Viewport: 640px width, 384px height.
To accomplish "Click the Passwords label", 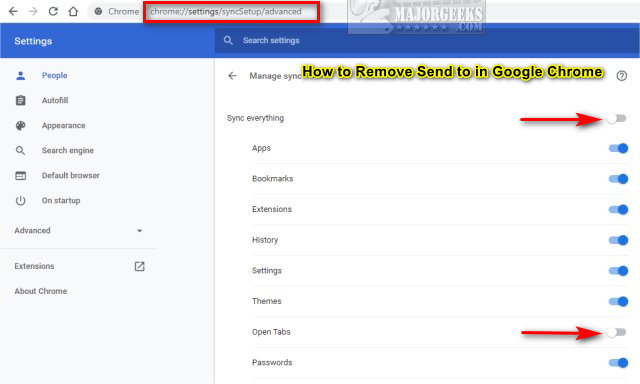I will (272, 362).
